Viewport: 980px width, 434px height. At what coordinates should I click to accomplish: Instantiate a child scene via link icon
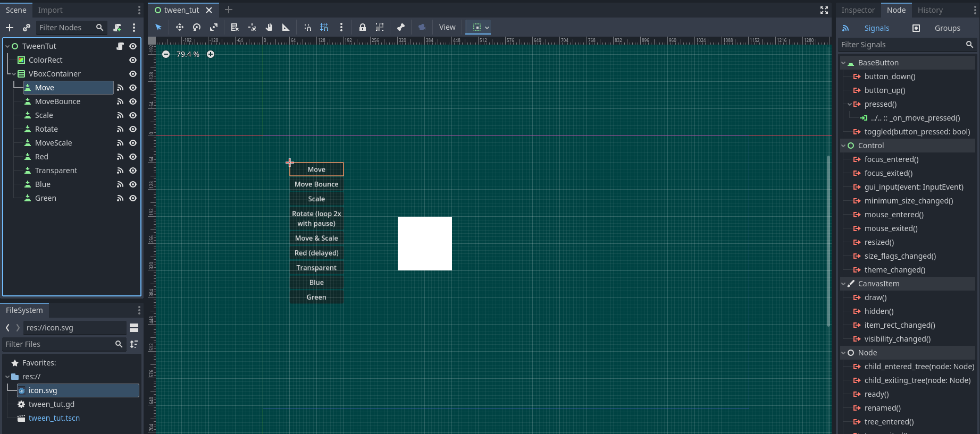27,28
